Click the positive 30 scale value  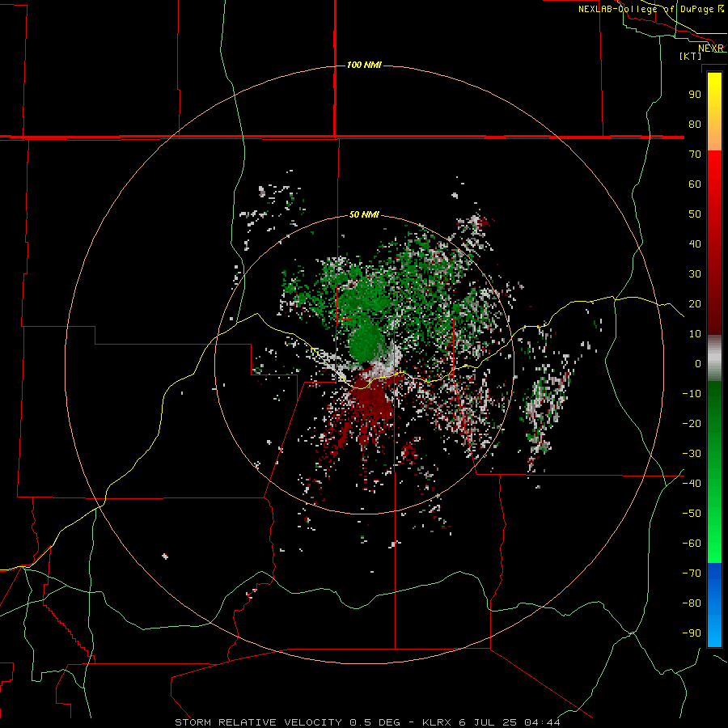695,274
